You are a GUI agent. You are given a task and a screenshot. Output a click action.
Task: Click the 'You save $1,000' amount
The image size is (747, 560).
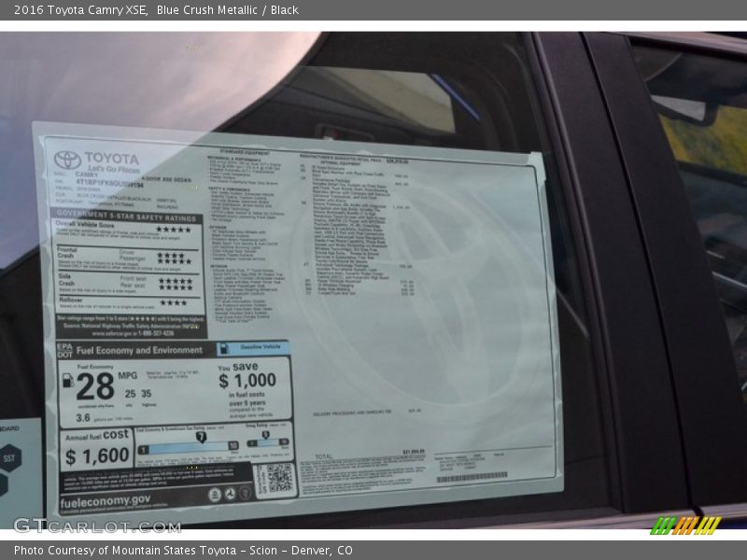click(x=247, y=381)
